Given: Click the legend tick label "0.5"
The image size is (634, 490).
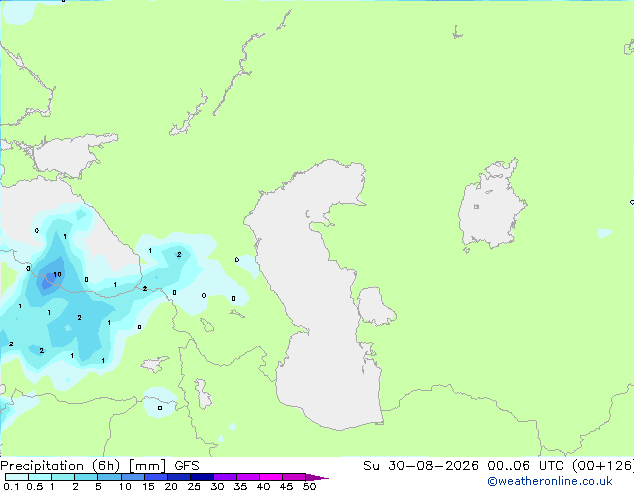Looking at the screenshot, I should (x=35, y=486).
